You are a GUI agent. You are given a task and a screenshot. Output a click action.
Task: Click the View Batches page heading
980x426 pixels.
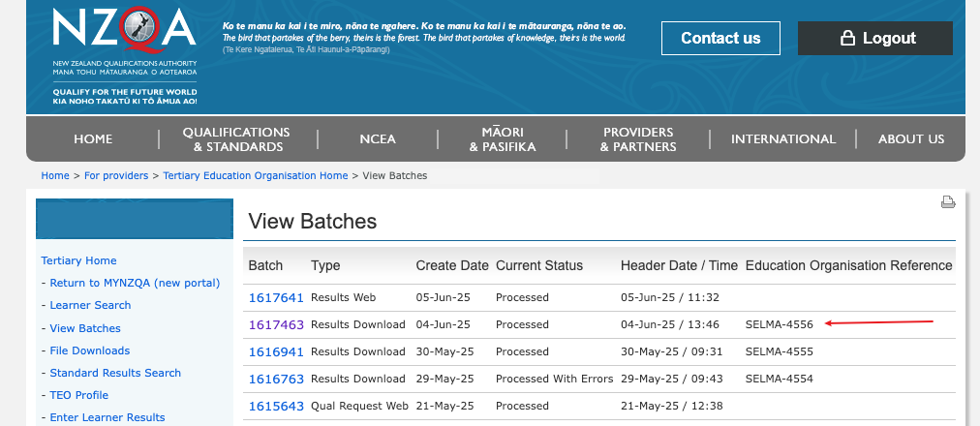coord(313,221)
